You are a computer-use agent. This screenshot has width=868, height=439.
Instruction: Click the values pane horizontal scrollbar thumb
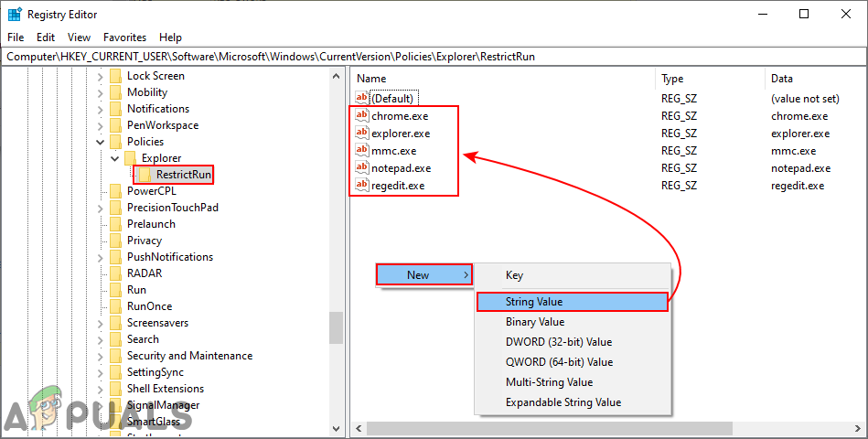click(x=549, y=428)
